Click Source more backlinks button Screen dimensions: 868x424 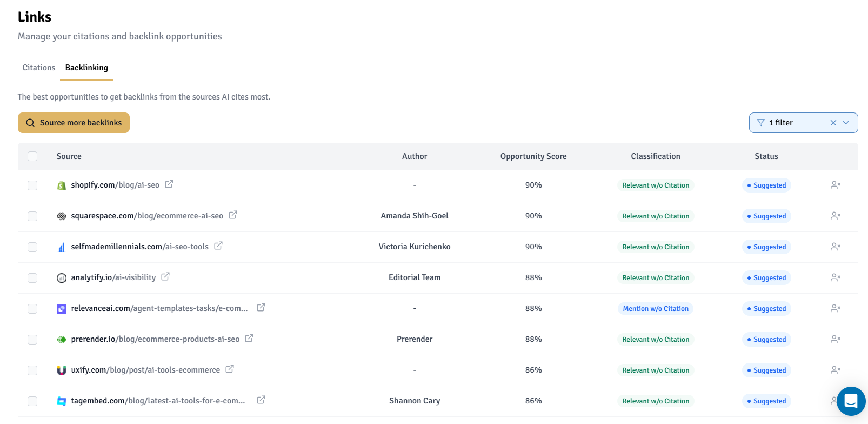tap(74, 123)
